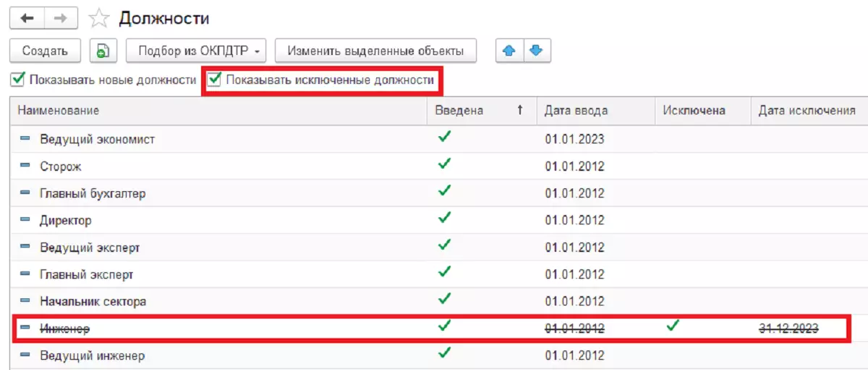The image size is (868, 370).
Task: Click the Дата ввода column header
Action: tap(576, 111)
